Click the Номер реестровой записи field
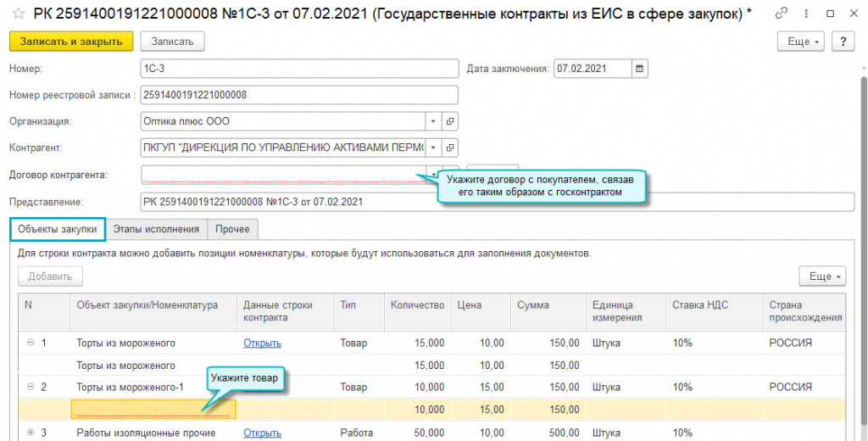This screenshot has height=441, width=868. [299, 95]
